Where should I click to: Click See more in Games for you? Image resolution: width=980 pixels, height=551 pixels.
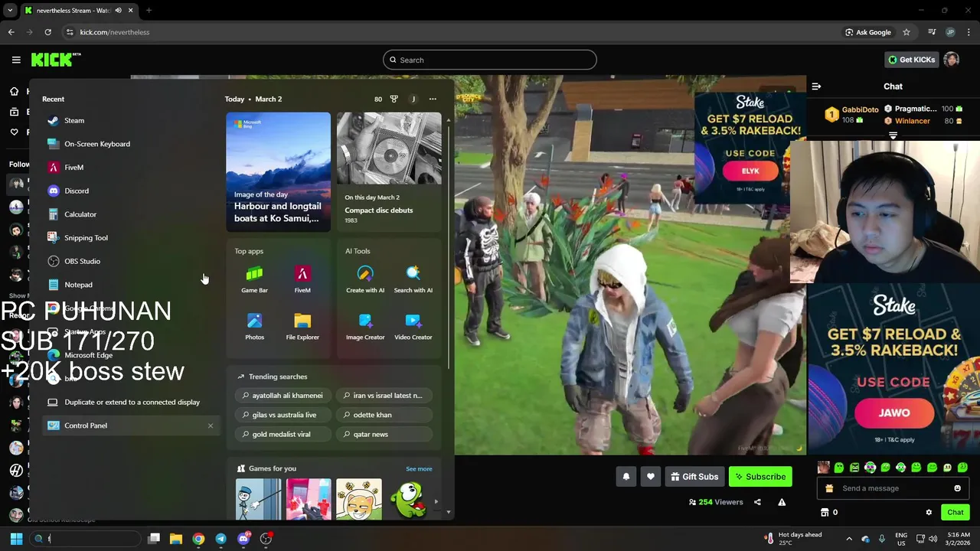pyautogui.click(x=419, y=468)
